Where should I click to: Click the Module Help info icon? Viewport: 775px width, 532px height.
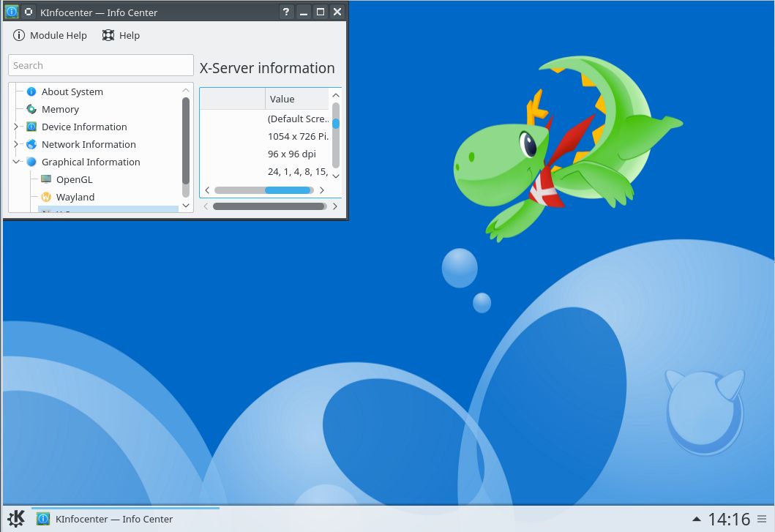(19, 35)
